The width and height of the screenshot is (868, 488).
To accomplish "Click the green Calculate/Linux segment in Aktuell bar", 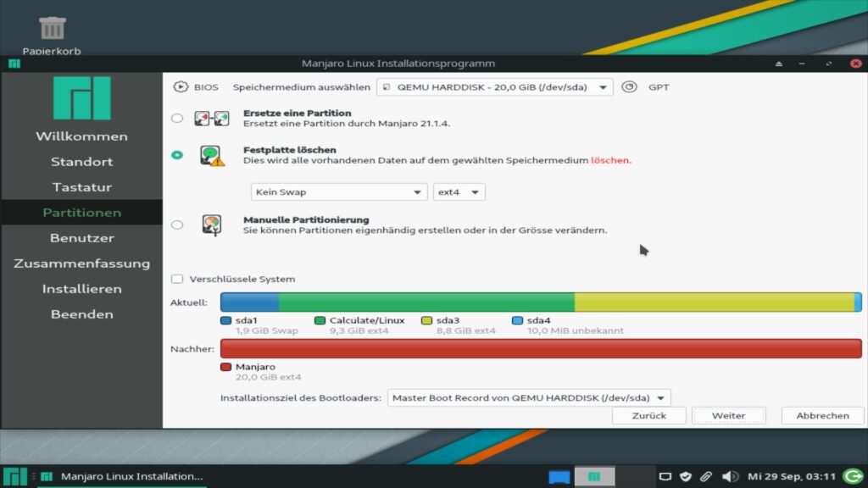I will [426, 302].
